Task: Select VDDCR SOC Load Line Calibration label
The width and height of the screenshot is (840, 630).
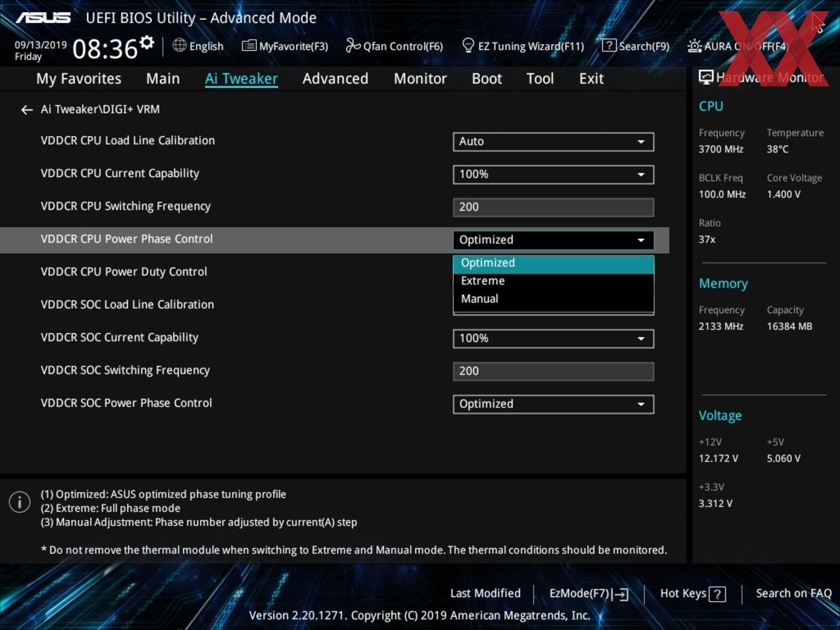Action: pyautogui.click(x=127, y=304)
